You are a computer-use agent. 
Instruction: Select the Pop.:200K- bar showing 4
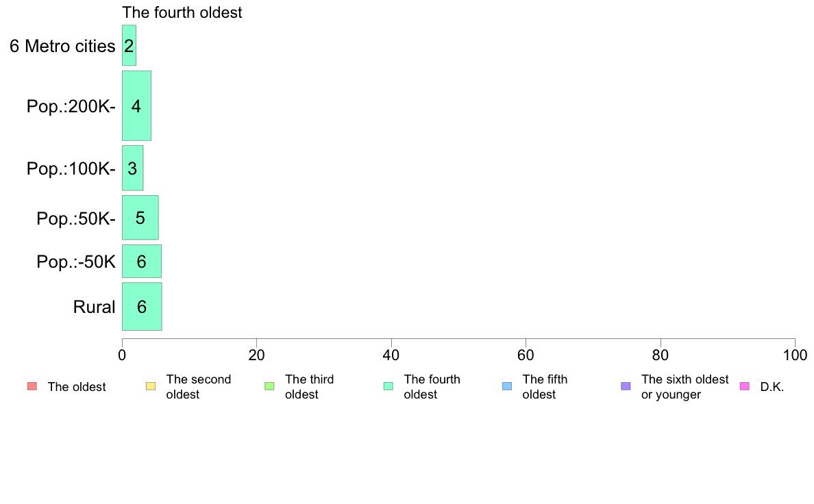tap(136, 106)
